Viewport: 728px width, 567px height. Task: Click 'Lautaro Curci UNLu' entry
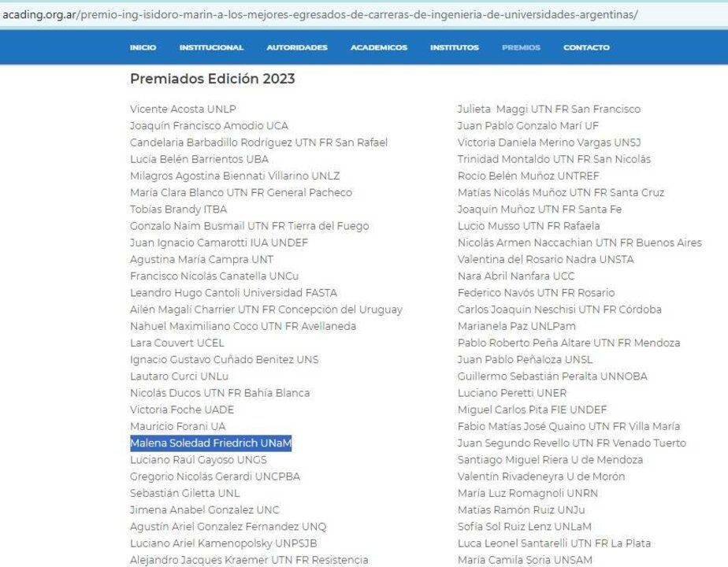[179, 376]
